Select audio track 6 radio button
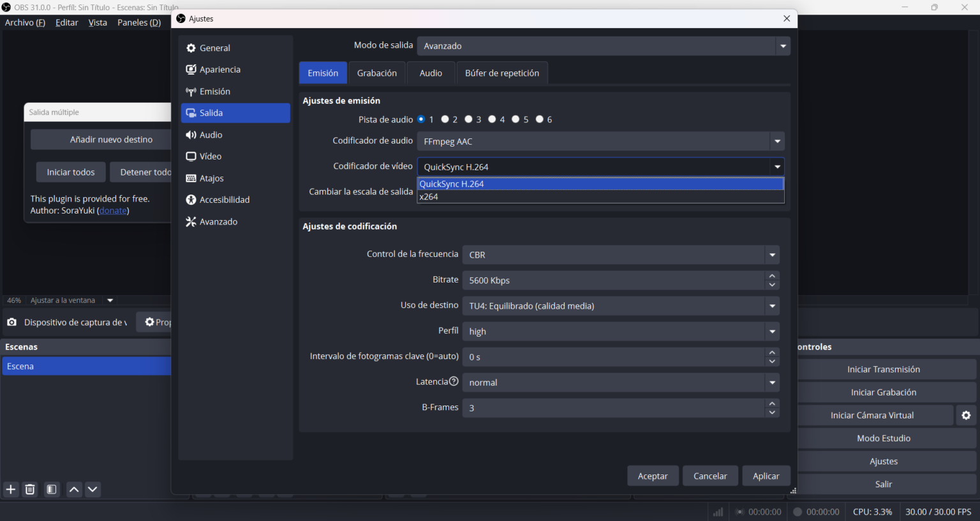 point(540,119)
